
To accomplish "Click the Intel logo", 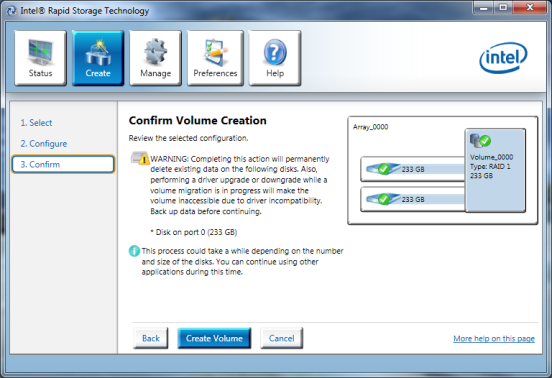I will tap(503, 58).
